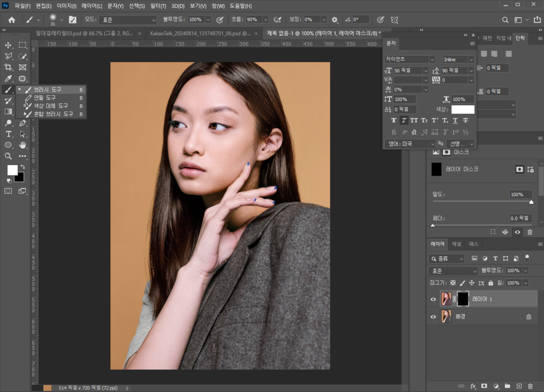Toggle Strikethrough in Character panel
This screenshot has height=392, width=544.
pos(465,120)
